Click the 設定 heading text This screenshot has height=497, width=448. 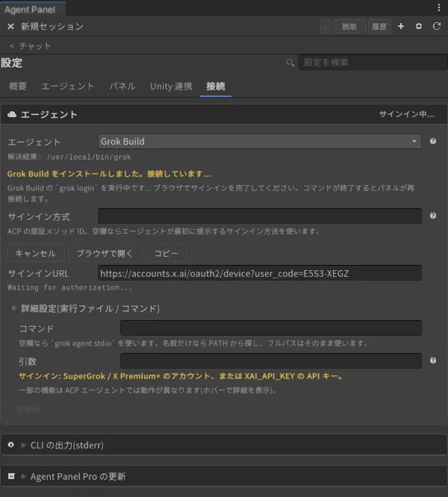pos(11,63)
